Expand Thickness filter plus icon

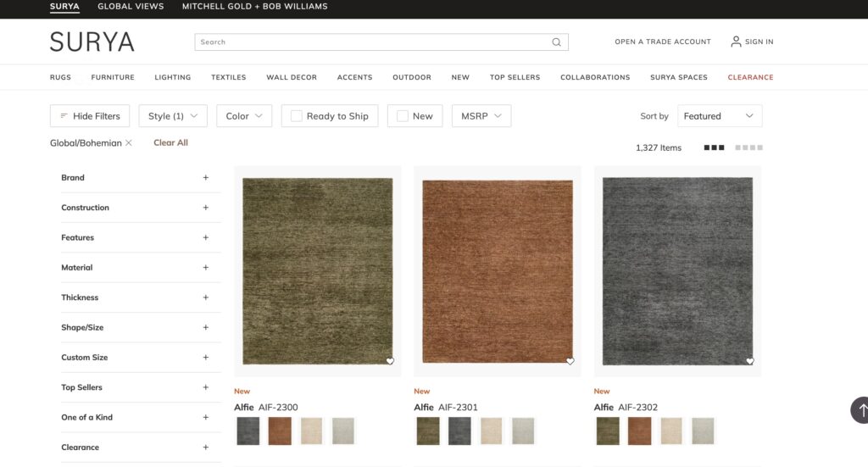205,297
